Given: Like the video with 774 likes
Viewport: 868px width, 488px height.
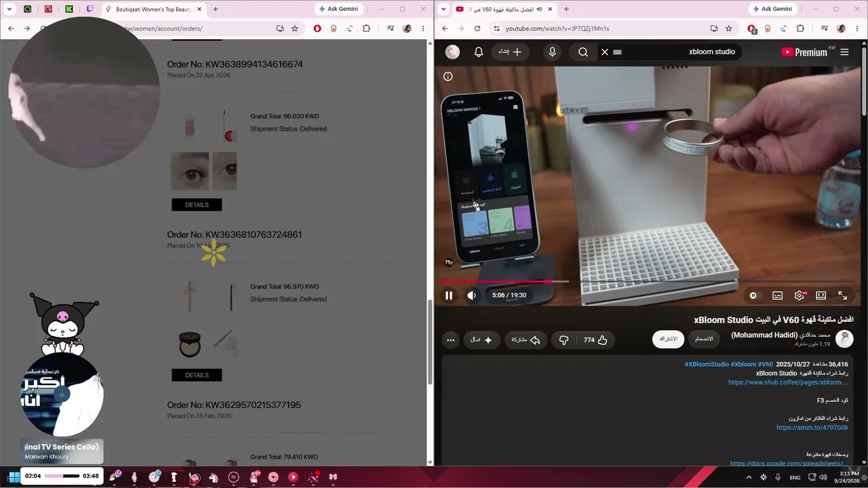Looking at the screenshot, I should click(595, 340).
